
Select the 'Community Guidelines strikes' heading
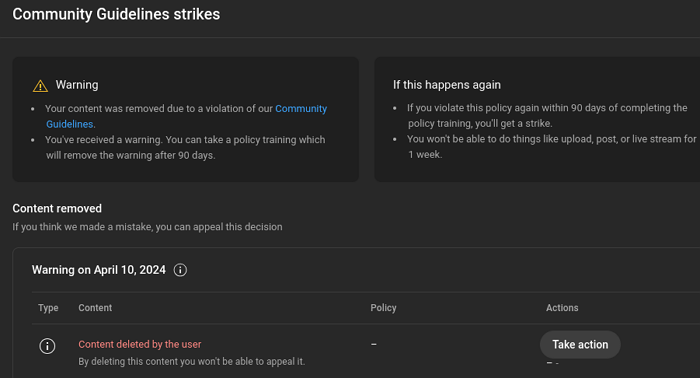[116, 14]
